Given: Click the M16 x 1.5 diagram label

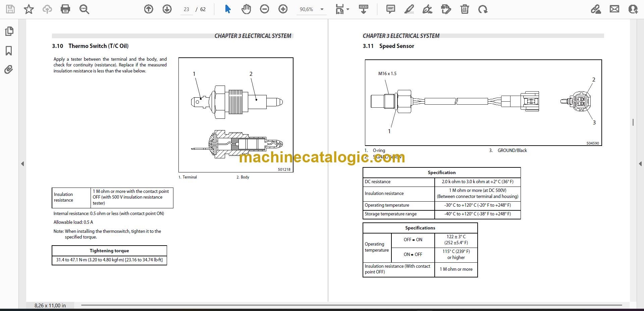Looking at the screenshot, I should tap(387, 73).
